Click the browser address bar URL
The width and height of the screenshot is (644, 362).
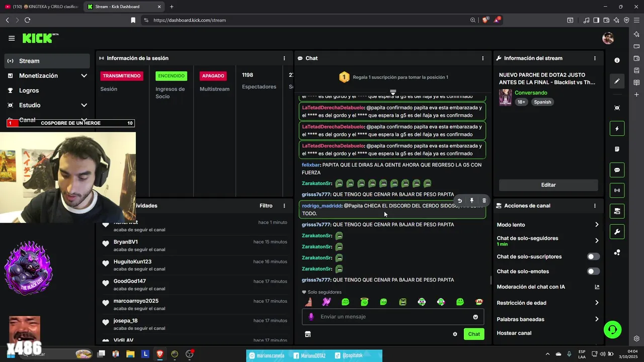190,20
